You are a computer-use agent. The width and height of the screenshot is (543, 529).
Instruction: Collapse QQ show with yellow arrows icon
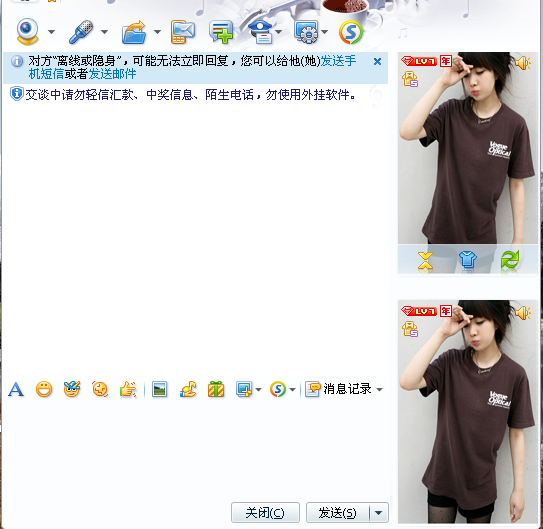tap(425, 260)
